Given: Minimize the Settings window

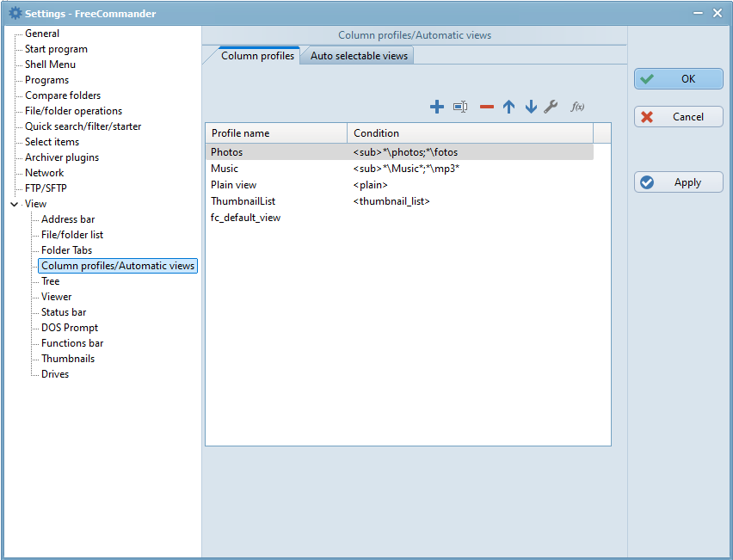Looking at the screenshot, I should pos(698,13).
